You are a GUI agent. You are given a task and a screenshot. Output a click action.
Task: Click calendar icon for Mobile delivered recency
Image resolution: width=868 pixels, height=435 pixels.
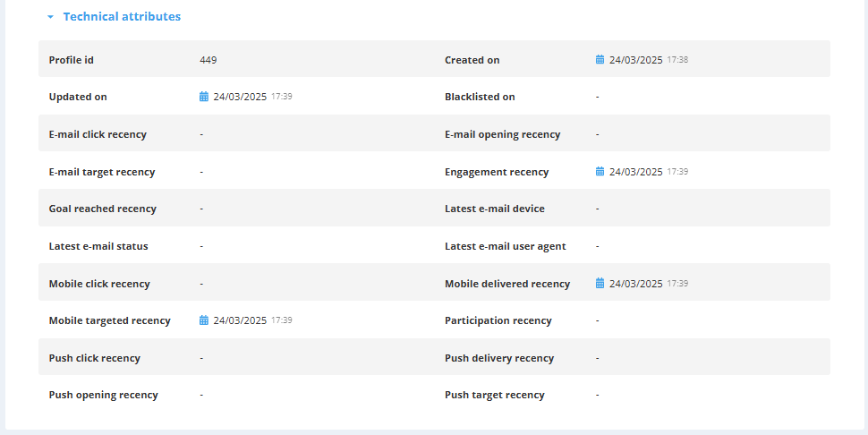600,284
